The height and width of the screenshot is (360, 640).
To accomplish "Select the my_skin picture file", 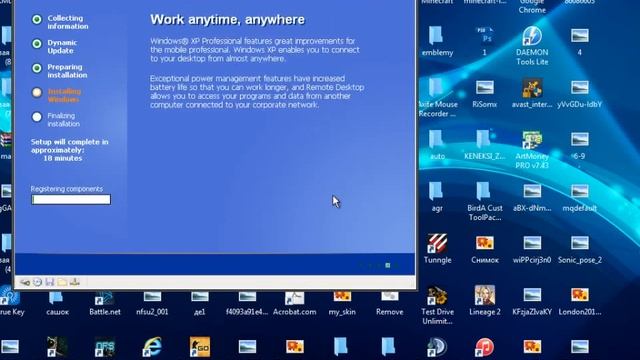I will pos(342,298).
